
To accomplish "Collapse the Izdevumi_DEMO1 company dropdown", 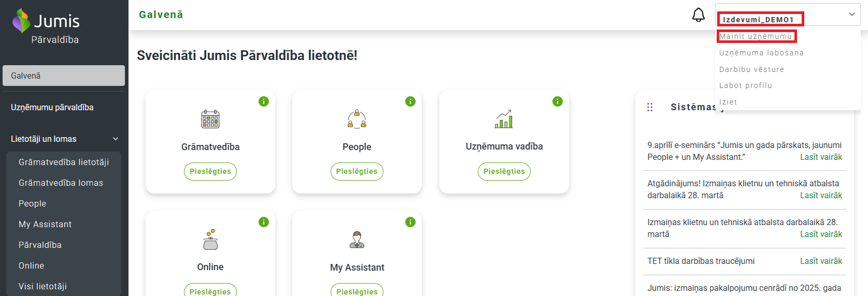I will 852,14.
